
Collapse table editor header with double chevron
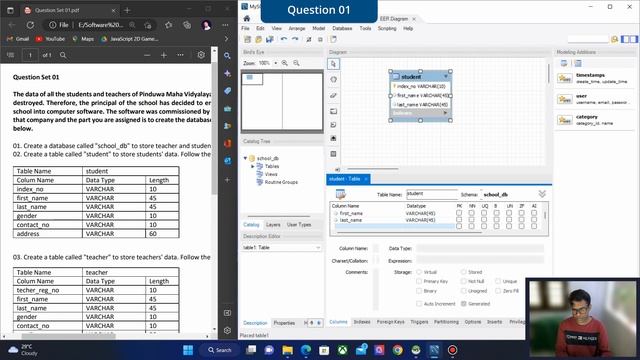point(542,194)
